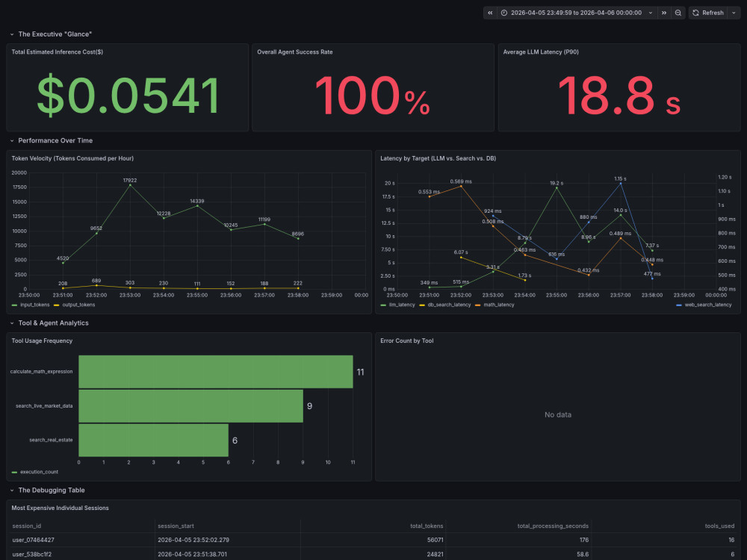The image size is (747, 560).
Task: Click the 4520 input tokens data point
Action: [x=63, y=263]
